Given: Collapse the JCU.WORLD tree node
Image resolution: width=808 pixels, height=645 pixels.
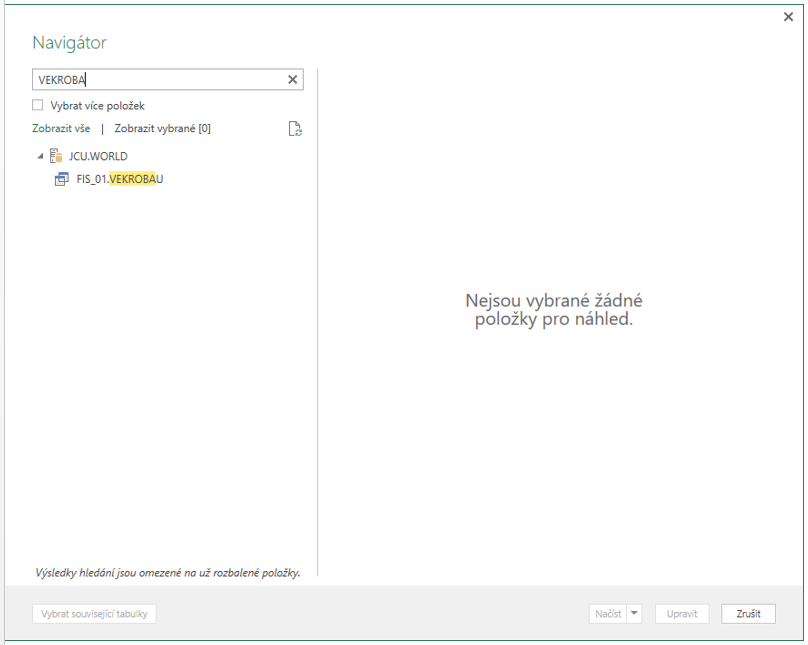Looking at the screenshot, I should [40, 156].
